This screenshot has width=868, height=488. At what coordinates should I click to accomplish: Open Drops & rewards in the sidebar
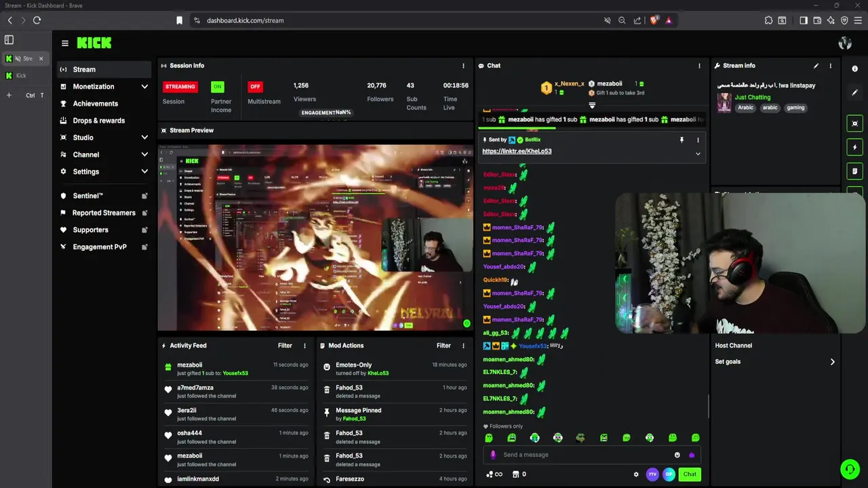click(x=104, y=121)
